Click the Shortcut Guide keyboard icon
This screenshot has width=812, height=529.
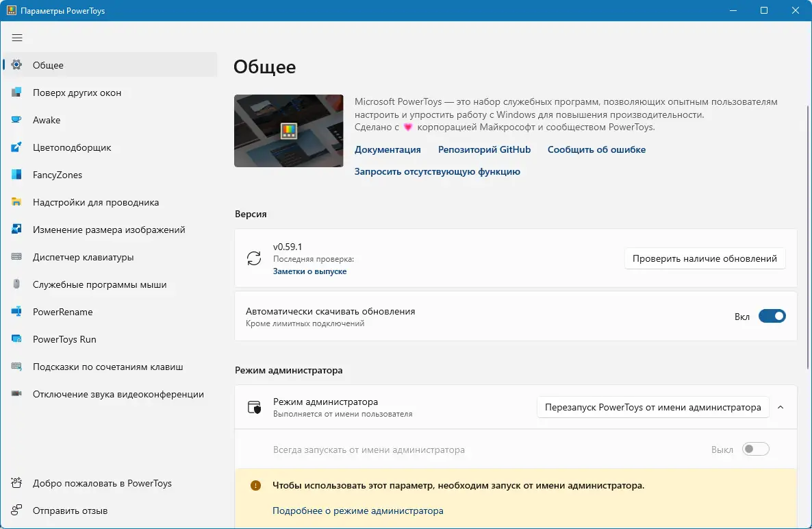pos(16,367)
